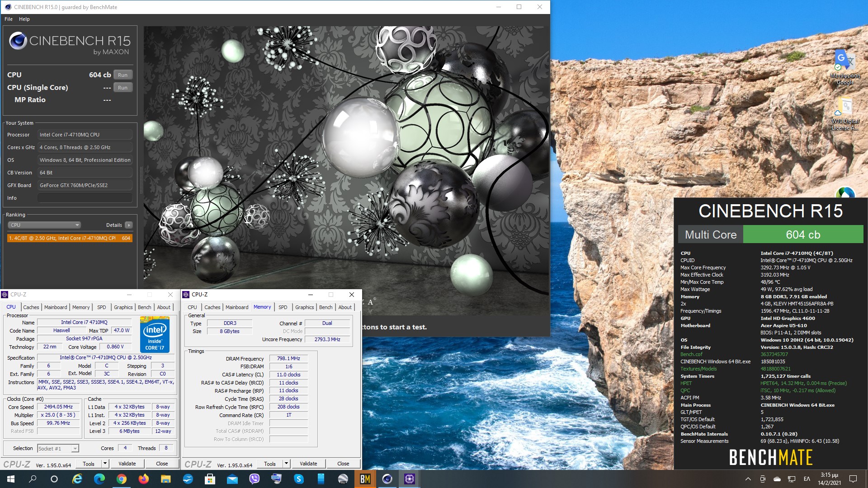Open the File menu in Cinebench
This screenshot has width=868, height=488.
click(x=9, y=19)
